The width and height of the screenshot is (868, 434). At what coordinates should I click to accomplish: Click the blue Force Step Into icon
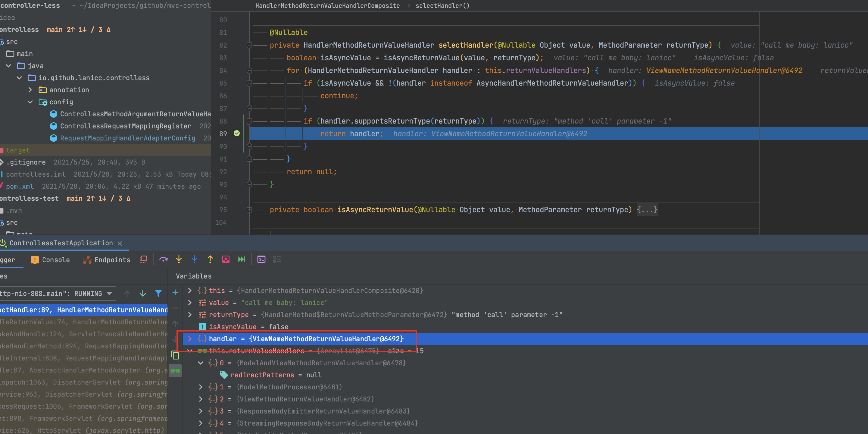195,259
